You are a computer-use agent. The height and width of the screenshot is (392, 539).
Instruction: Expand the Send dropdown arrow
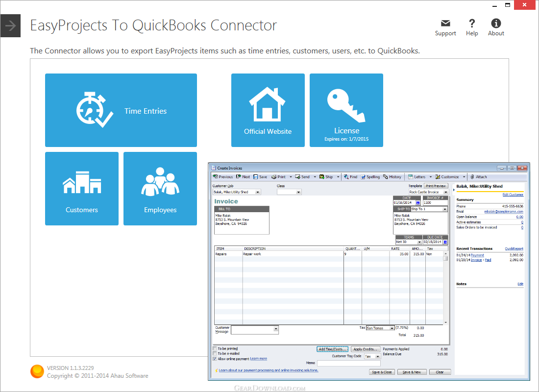tap(315, 177)
